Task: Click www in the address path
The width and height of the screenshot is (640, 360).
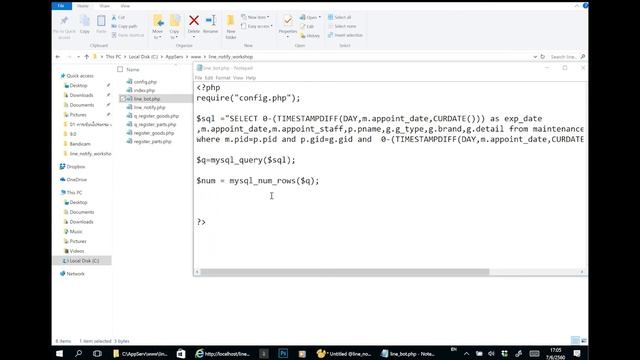Action: coord(196,57)
